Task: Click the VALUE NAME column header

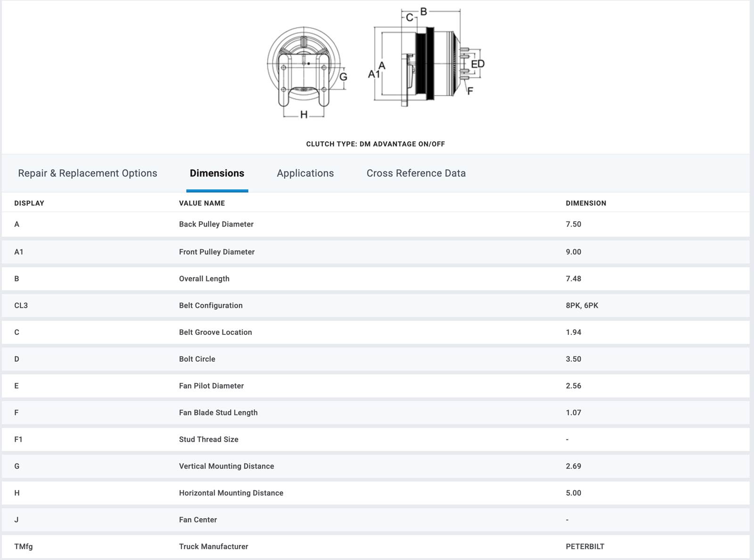Action: pos(202,203)
